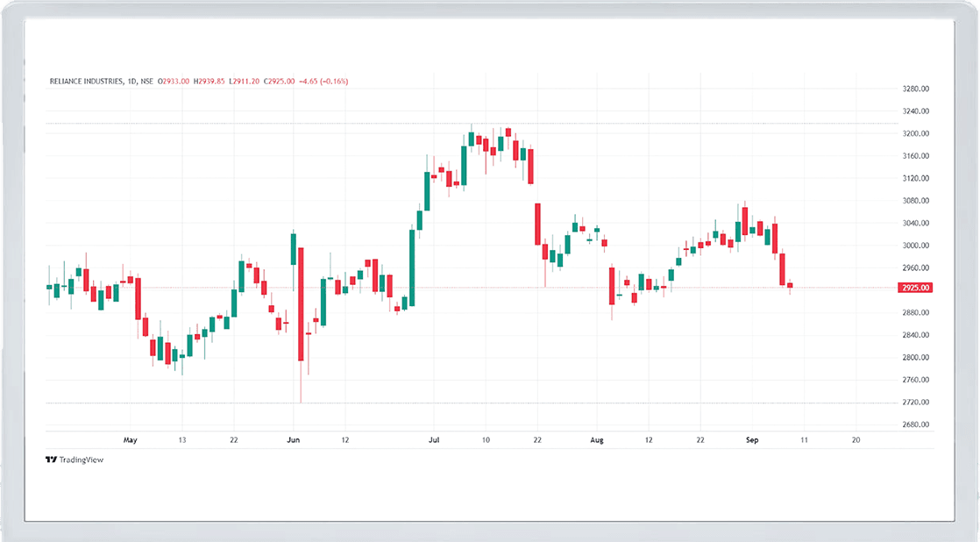980x542 pixels.
Task: Select the Aug label on time axis
Action: 597,439
